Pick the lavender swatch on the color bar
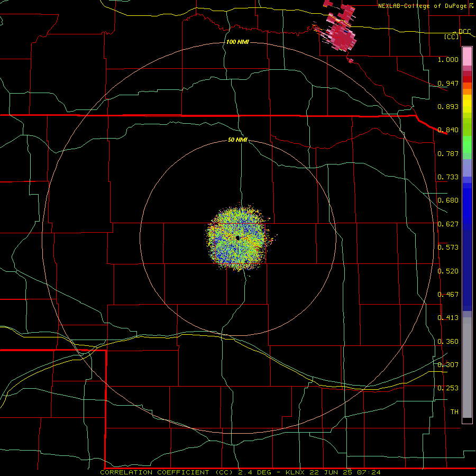Screen dimensions: 476x476 click(467, 168)
